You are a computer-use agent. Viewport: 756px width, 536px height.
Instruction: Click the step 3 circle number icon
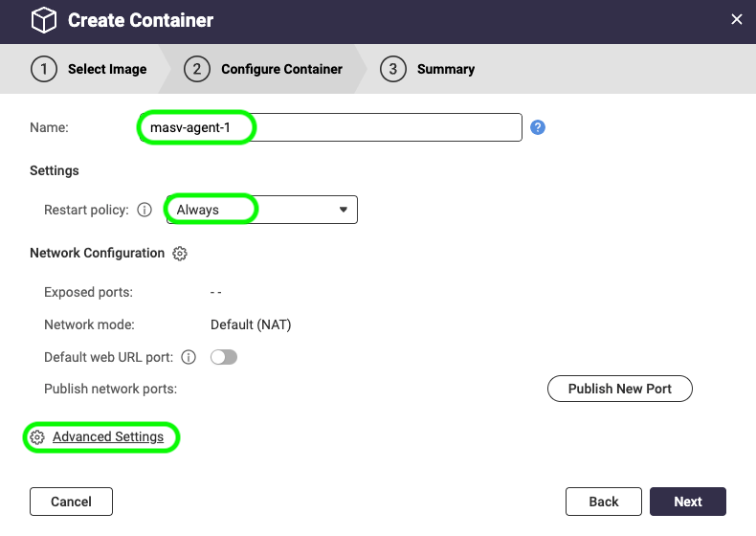point(393,69)
